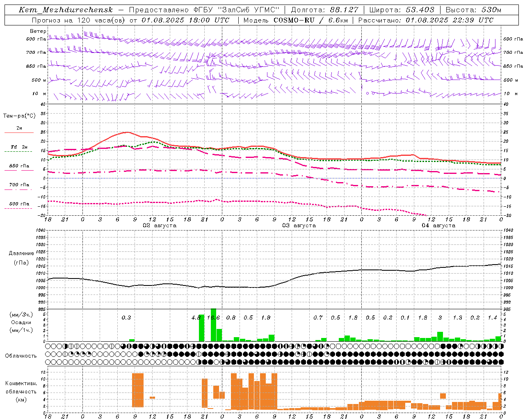
Task: Click the 1.9 precipitation value
Action: coord(266,317)
